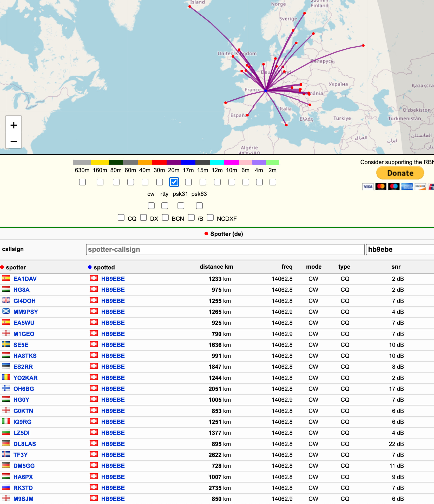Zoom out the map with minus button

(x=14, y=141)
